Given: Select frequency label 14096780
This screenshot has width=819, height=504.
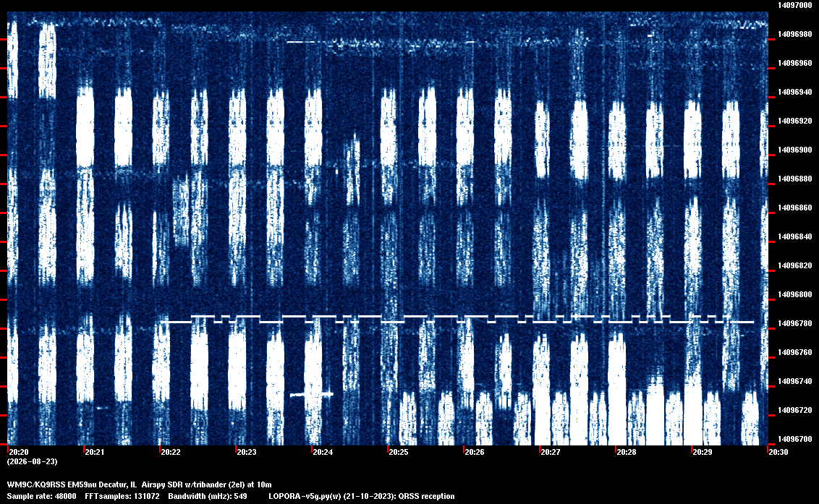Looking at the screenshot, I should [794, 324].
